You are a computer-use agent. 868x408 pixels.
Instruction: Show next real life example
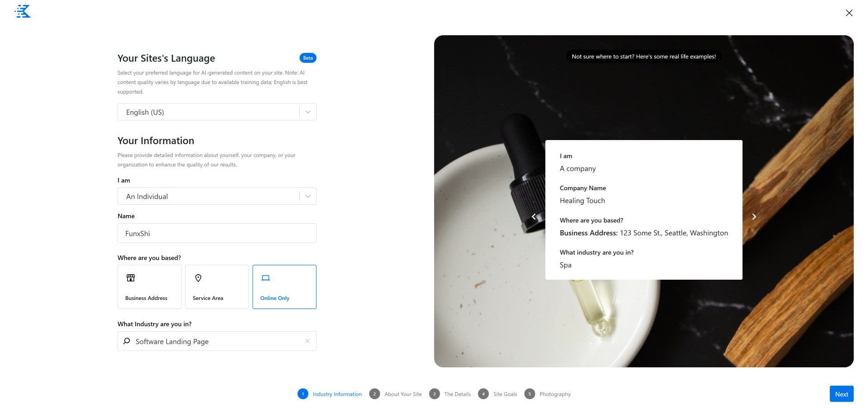[754, 216]
